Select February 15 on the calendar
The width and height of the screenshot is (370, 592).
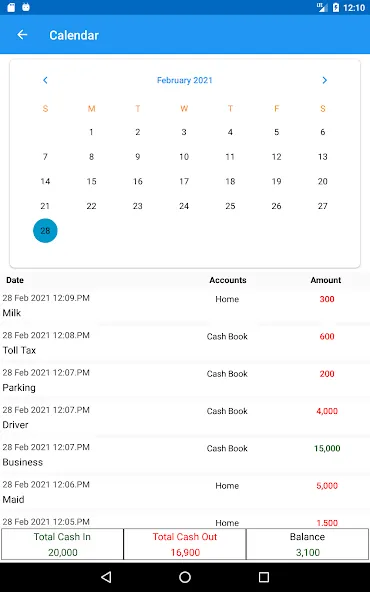point(91,181)
